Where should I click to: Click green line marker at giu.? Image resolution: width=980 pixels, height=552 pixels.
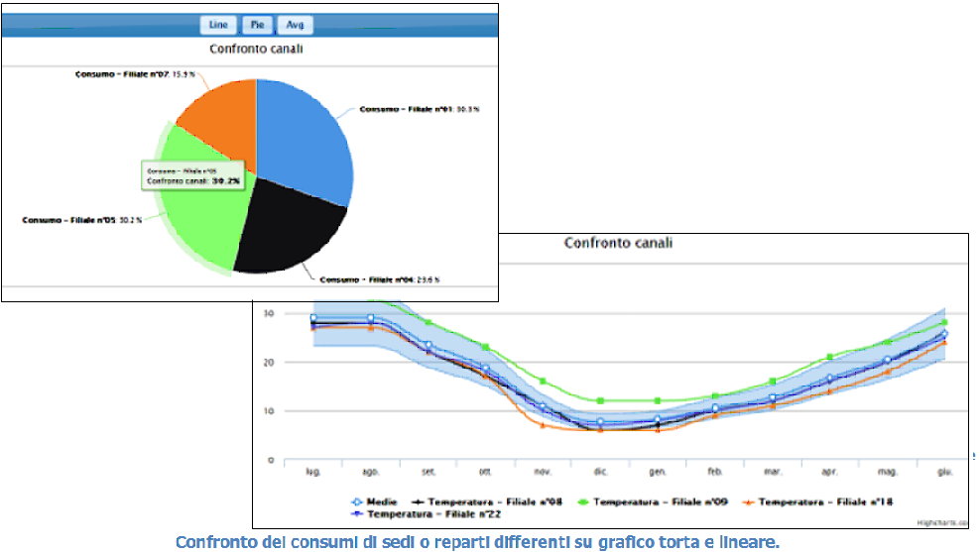(x=944, y=322)
